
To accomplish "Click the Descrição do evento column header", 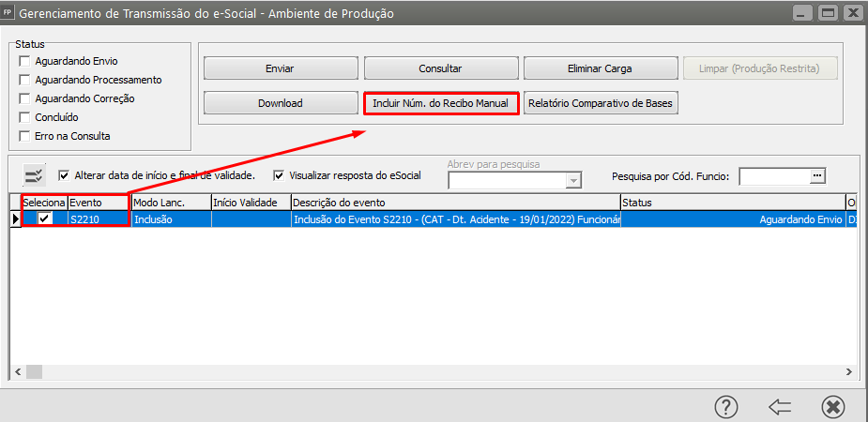I will click(456, 203).
